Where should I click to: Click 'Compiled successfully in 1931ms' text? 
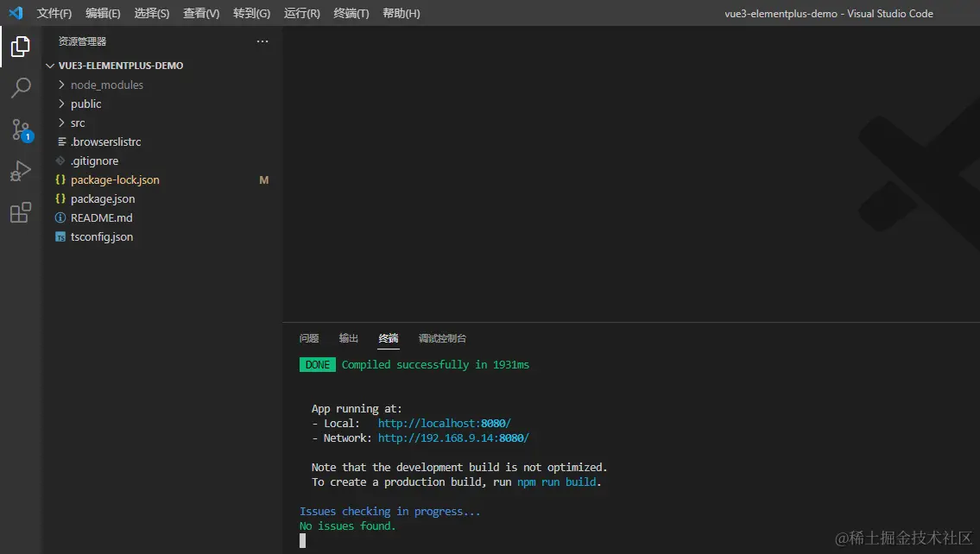tap(435, 365)
